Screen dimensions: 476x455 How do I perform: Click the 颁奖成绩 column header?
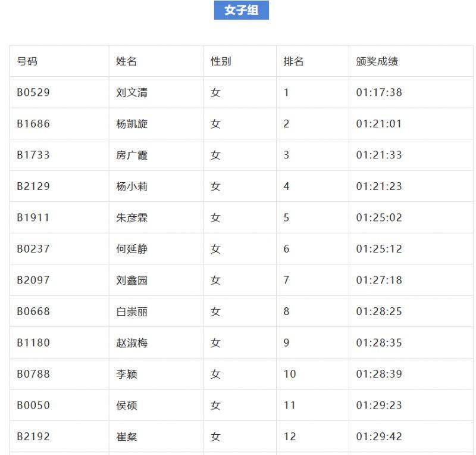374,61
